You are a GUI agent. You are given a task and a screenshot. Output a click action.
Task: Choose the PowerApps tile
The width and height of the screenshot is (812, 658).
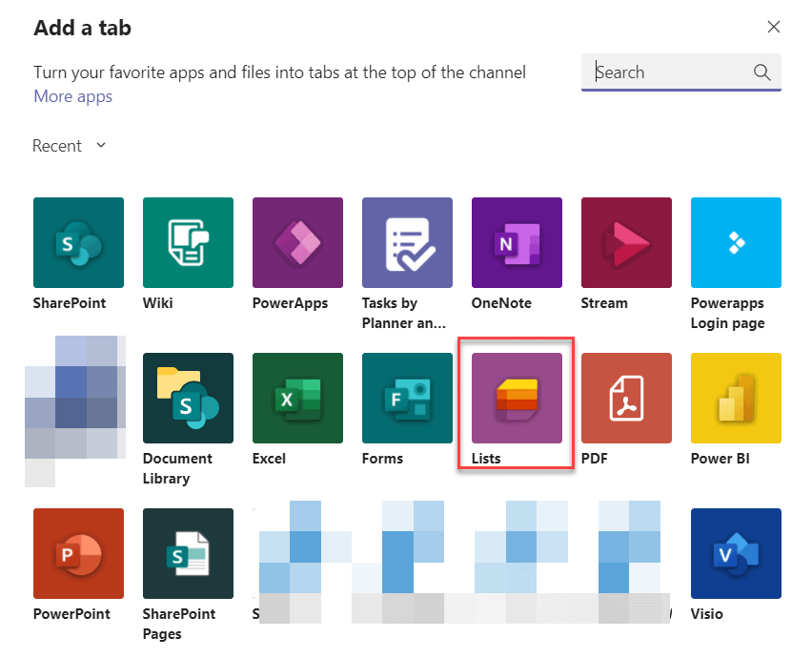click(297, 242)
